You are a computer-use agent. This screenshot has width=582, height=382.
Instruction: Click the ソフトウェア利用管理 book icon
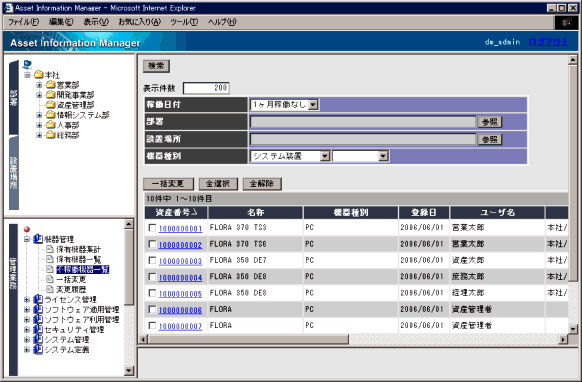pos(38,319)
